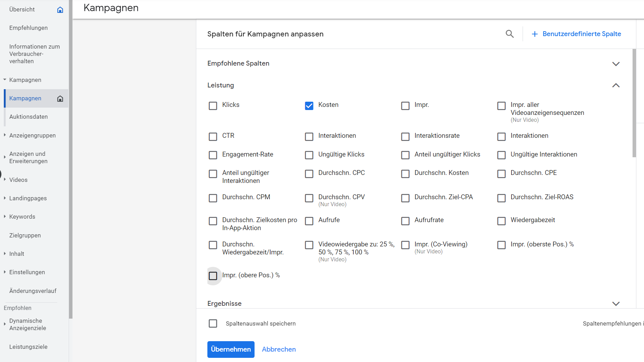644x362 pixels.
Task: Click the home icon beside selected Kampagnen item
Action: pos(60,99)
